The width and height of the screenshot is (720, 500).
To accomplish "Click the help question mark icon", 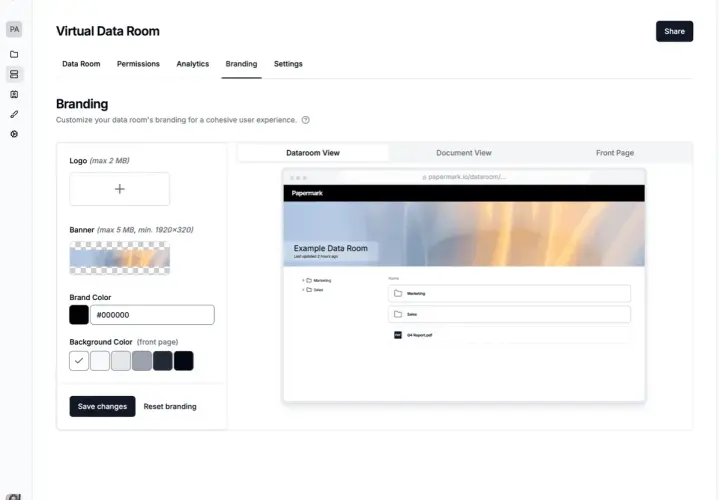I will point(305,120).
